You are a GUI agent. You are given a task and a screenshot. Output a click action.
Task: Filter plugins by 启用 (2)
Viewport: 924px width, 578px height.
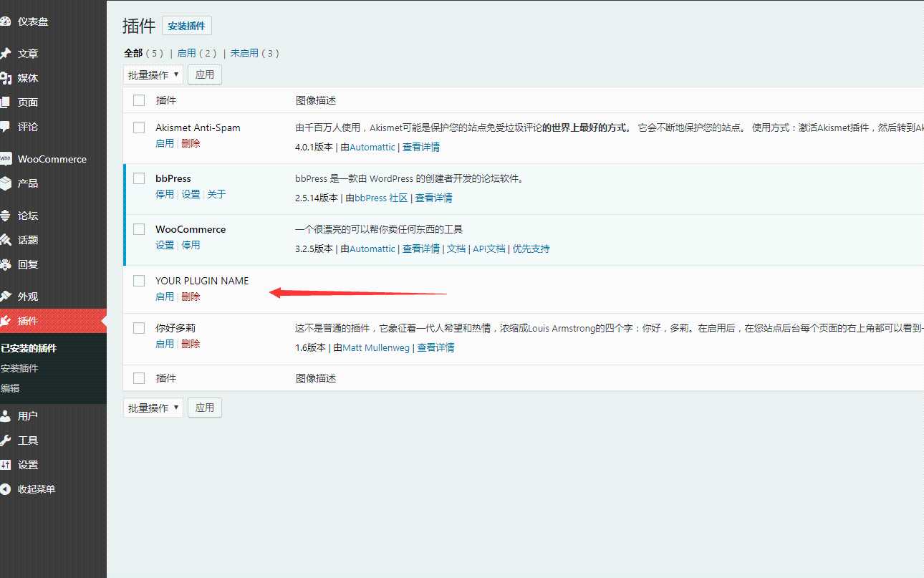186,53
